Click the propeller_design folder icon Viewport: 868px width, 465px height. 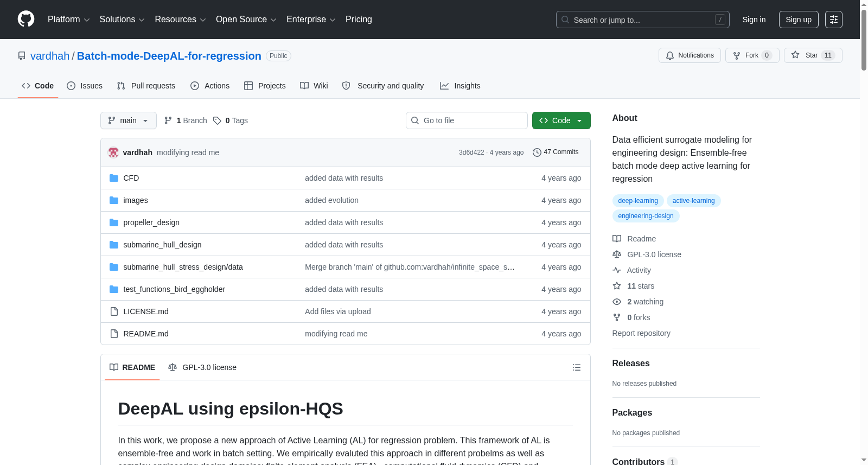pyautogui.click(x=114, y=222)
